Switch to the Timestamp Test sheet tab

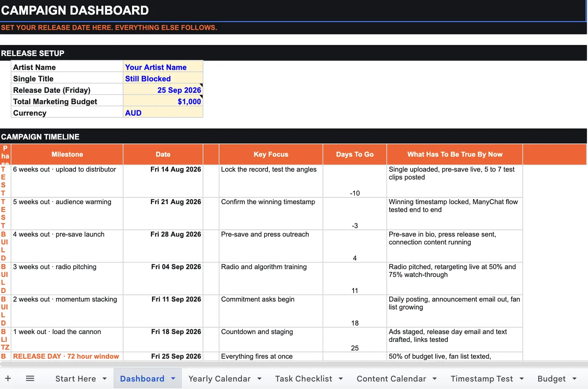tap(482, 378)
